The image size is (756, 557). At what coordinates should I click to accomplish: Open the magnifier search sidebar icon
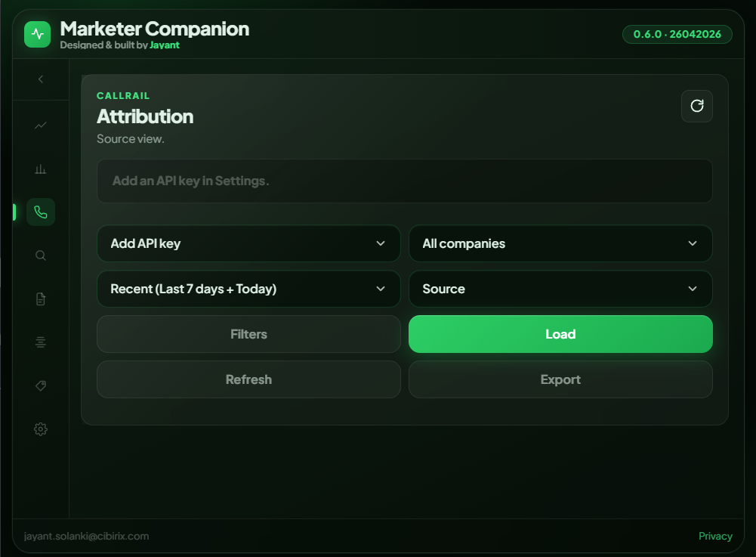41,255
